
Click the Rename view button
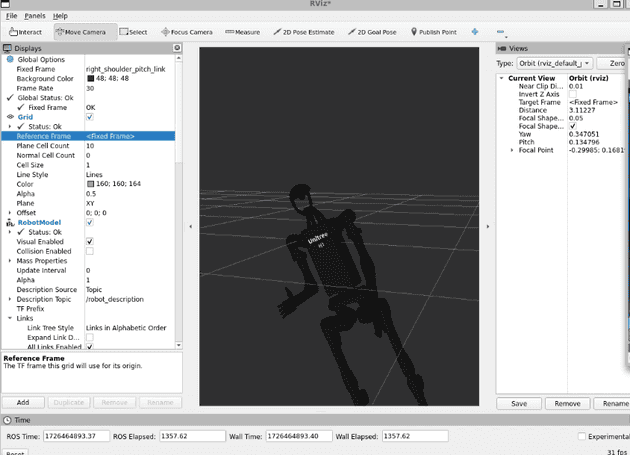pos(612,404)
